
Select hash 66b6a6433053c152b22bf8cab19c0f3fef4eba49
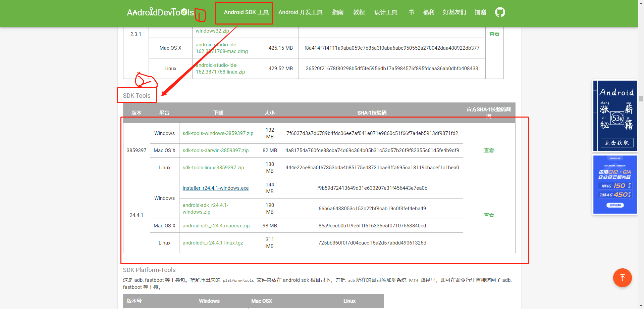tap(372, 209)
